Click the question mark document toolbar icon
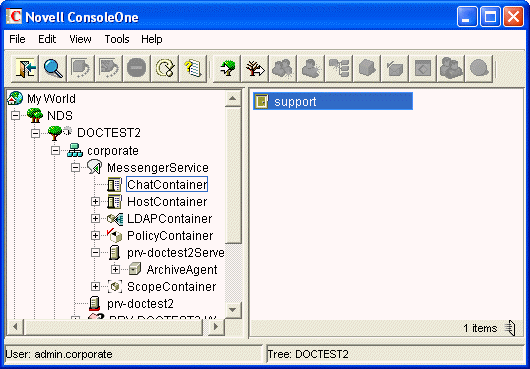The height and width of the screenshot is (369, 530). coord(193,69)
